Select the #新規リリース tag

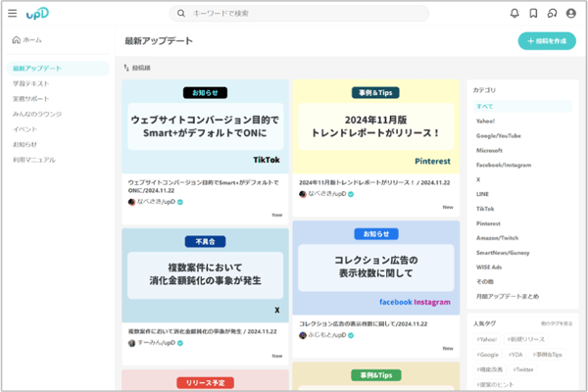pos(525,339)
